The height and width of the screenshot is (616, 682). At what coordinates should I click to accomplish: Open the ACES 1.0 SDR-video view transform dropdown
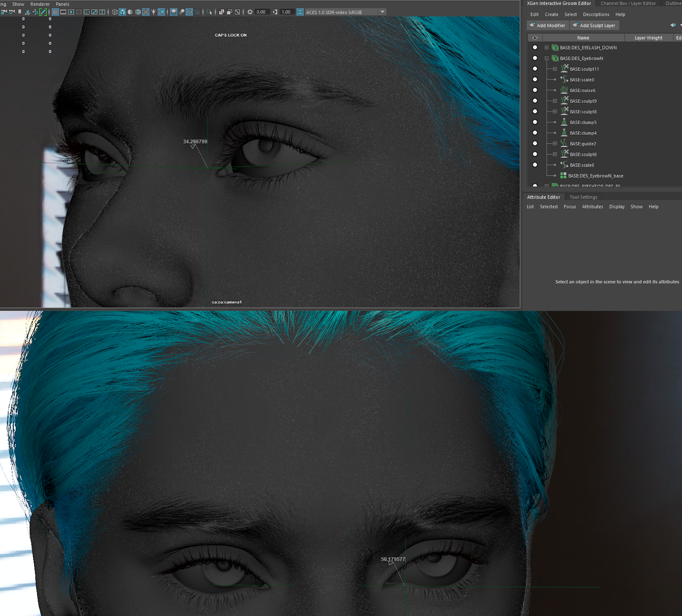[x=382, y=12]
